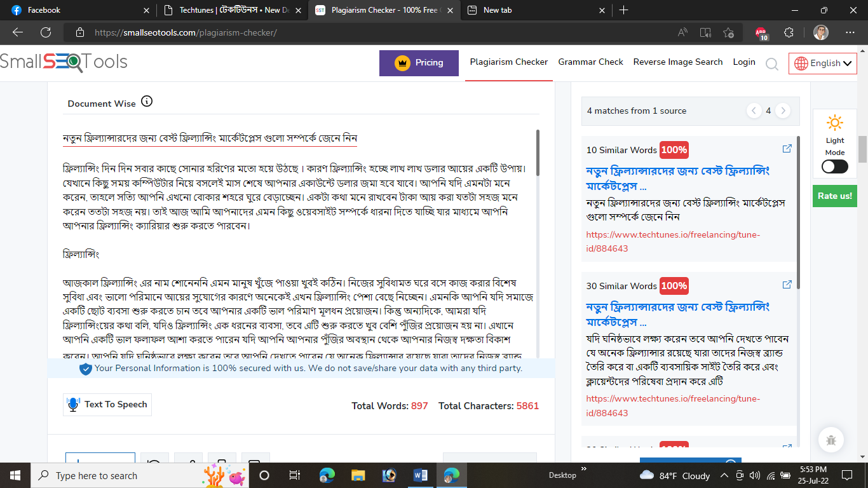Click the info icon beside Document Wise
The width and height of the screenshot is (868, 488).
tap(147, 102)
